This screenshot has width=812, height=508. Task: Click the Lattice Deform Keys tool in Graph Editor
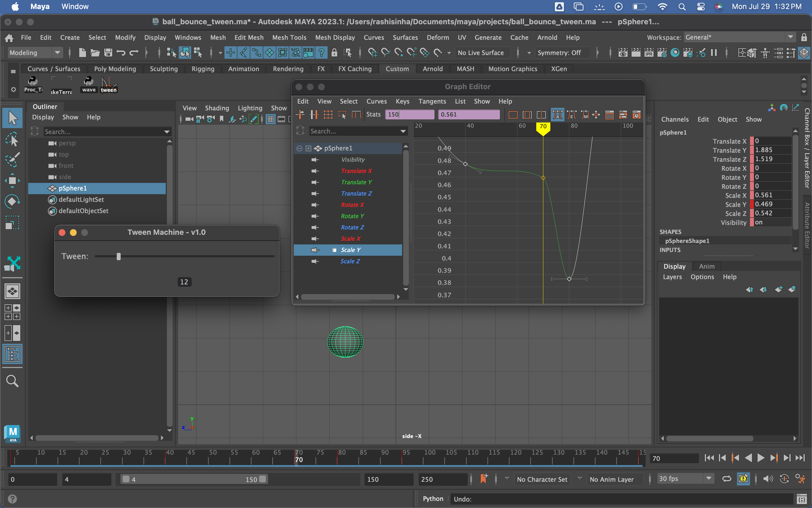point(328,115)
